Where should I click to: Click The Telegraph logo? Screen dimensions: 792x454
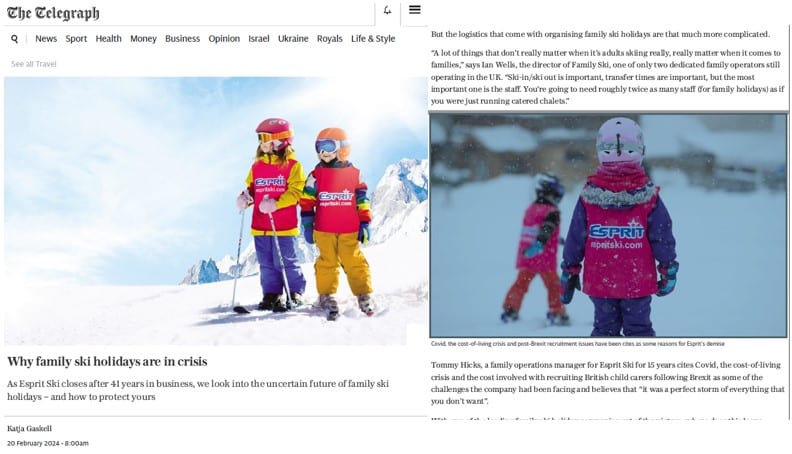(53, 13)
